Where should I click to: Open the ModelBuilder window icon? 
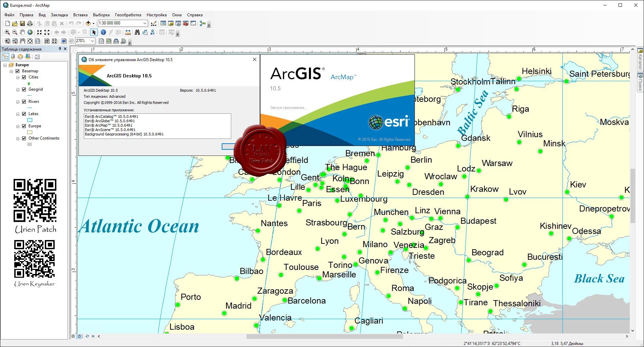[x=203, y=23]
